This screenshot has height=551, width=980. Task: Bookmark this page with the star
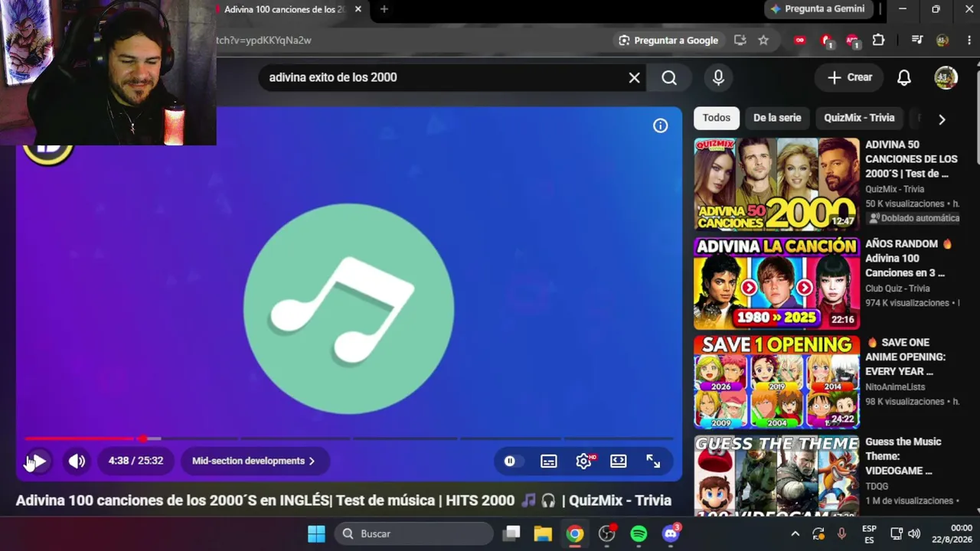(763, 41)
